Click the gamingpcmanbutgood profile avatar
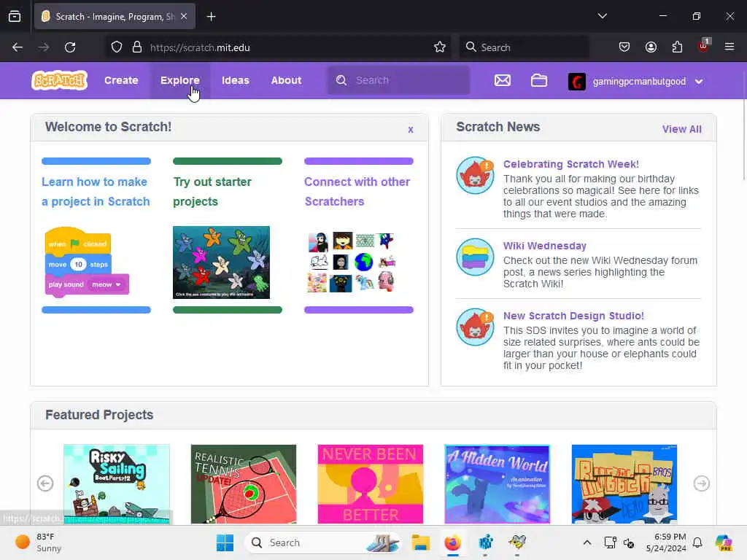 pyautogui.click(x=576, y=82)
